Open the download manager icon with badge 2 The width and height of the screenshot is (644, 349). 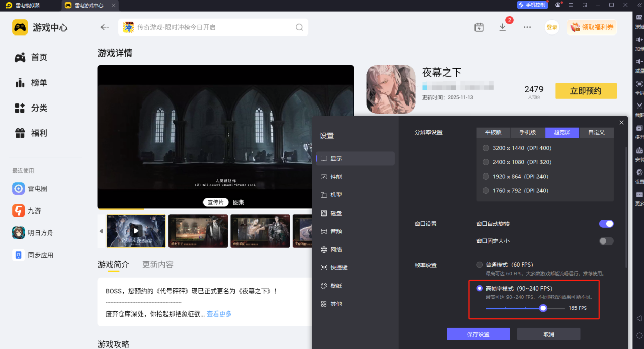503,27
